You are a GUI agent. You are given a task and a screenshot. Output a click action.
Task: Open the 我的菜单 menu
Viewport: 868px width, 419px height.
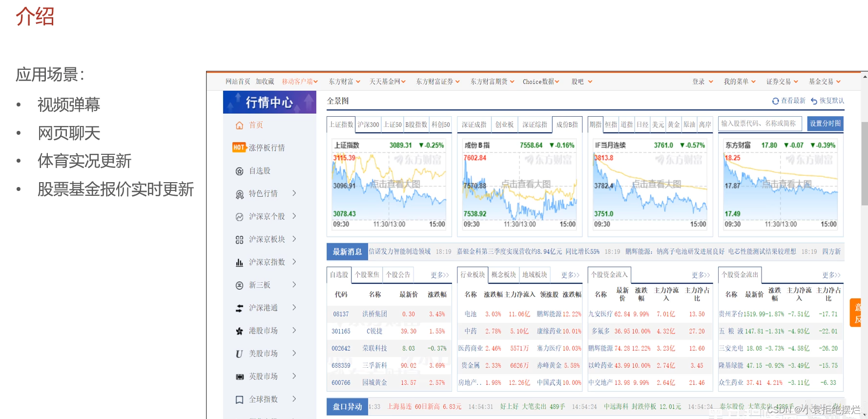tap(740, 82)
